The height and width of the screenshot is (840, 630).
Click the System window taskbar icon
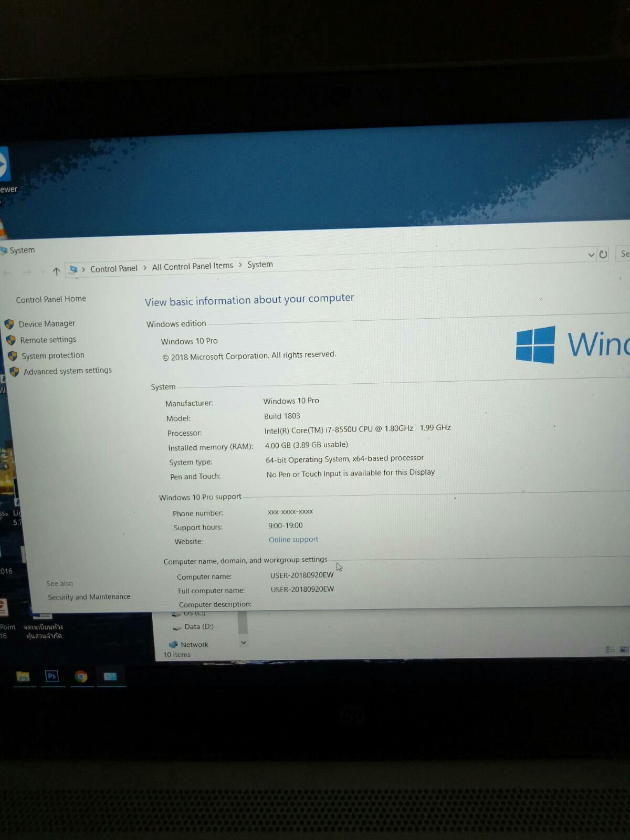point(110,676)
